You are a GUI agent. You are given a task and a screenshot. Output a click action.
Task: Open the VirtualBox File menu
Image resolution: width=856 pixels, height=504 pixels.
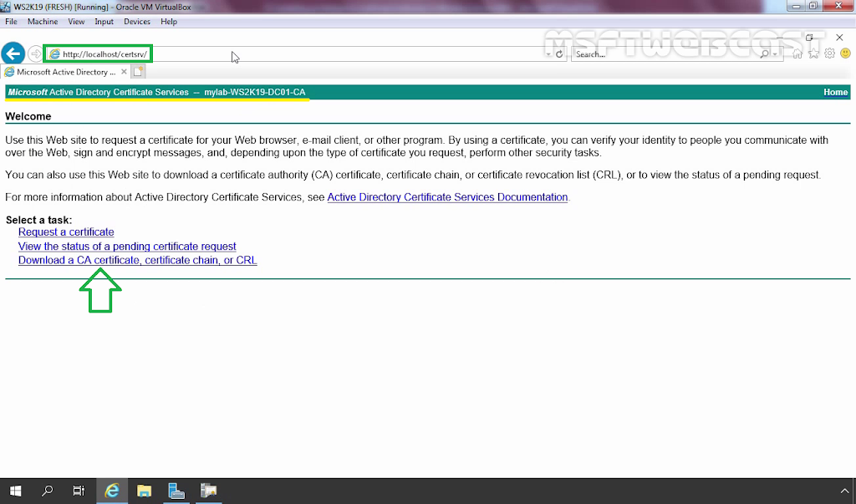pyautogui.click(x=11, y=21)
